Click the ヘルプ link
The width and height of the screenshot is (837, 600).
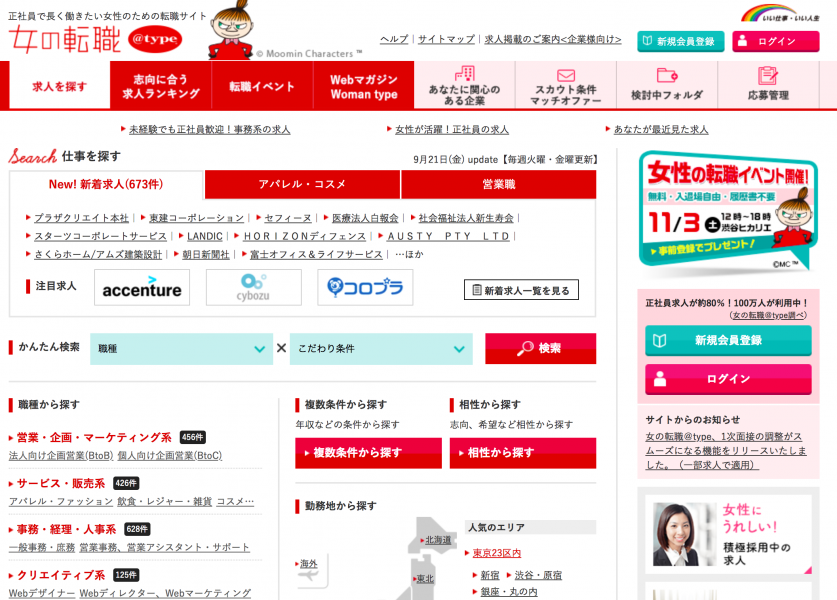(x=394, y=39)
